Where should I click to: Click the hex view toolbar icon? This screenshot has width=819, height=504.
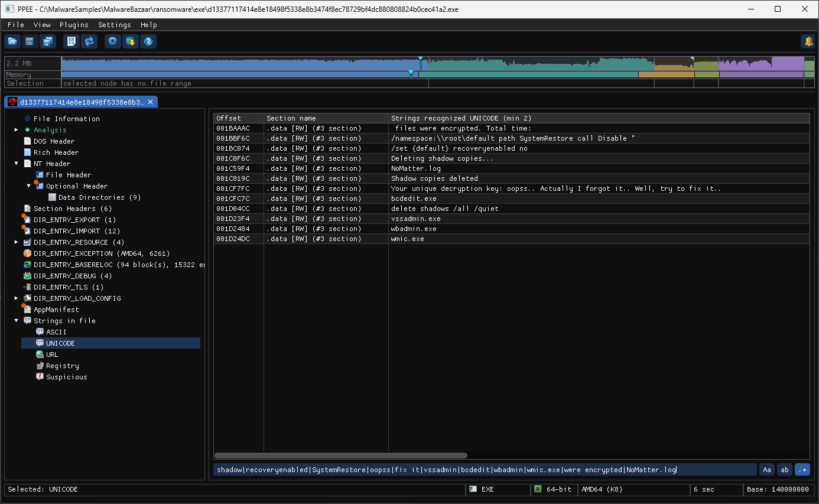pyautogui.click(x=71, y=41)
